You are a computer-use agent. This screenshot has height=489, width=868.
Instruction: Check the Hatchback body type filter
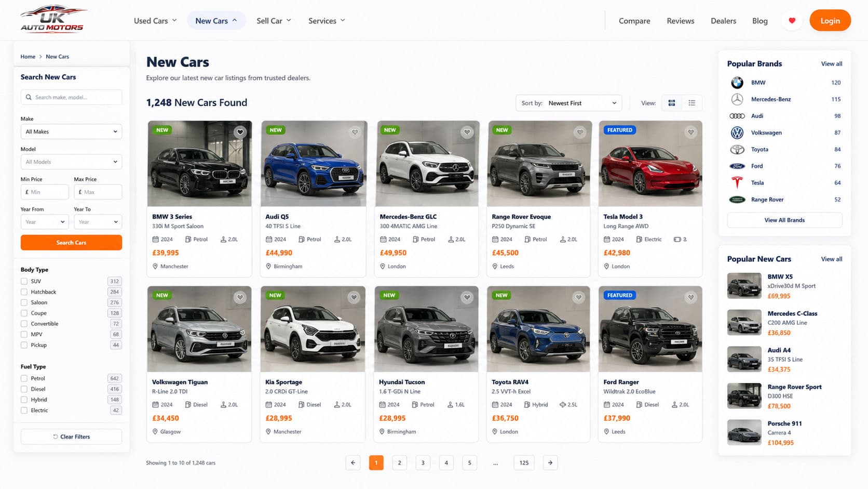click(24, 292)
